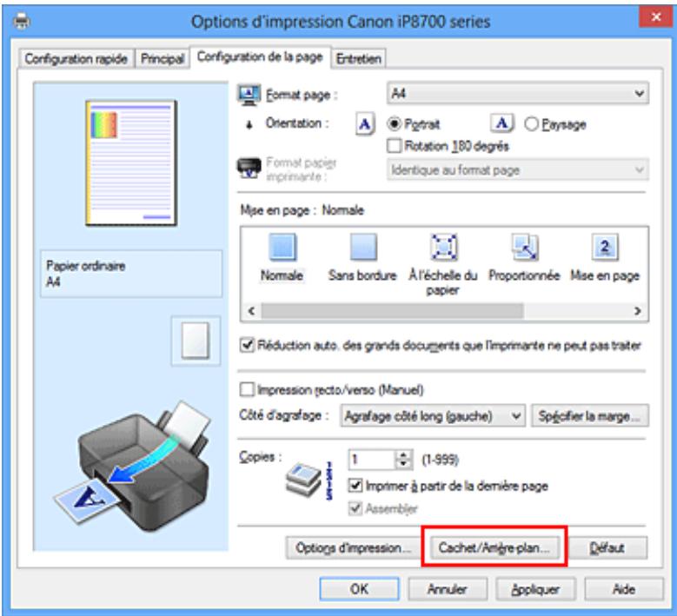Screen dimensions: 677x616
Task: Close the print options dialog
Action: [x=656, y=17]
